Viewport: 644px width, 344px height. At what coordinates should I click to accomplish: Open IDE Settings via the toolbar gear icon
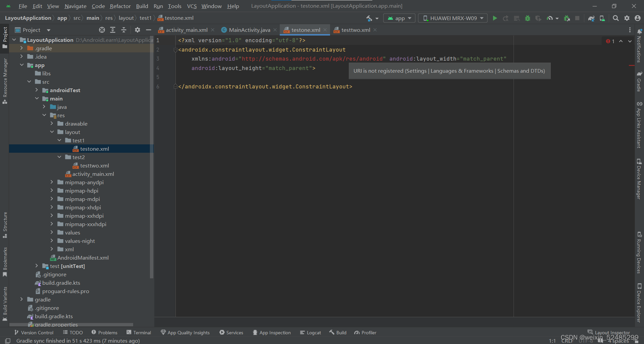(627, 18)
